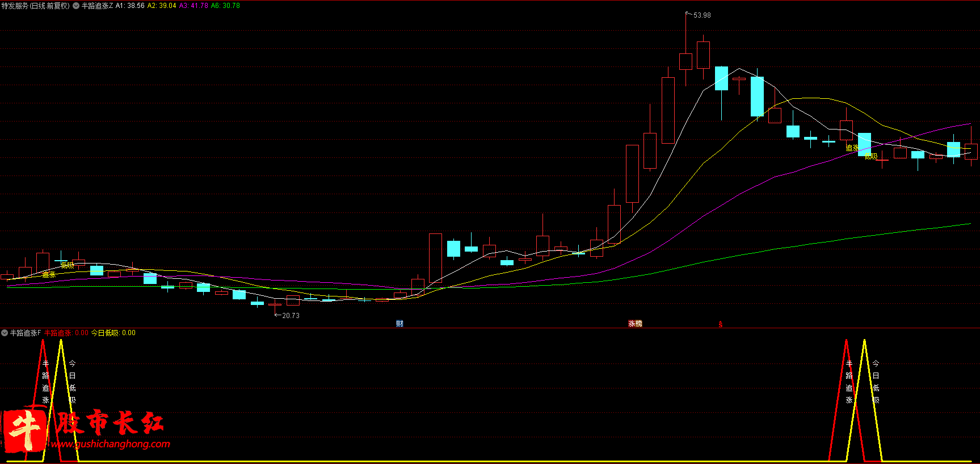The image size is (980, 464).
Task: Click the magenta A3: 41.78 value label
Action: 194,6
